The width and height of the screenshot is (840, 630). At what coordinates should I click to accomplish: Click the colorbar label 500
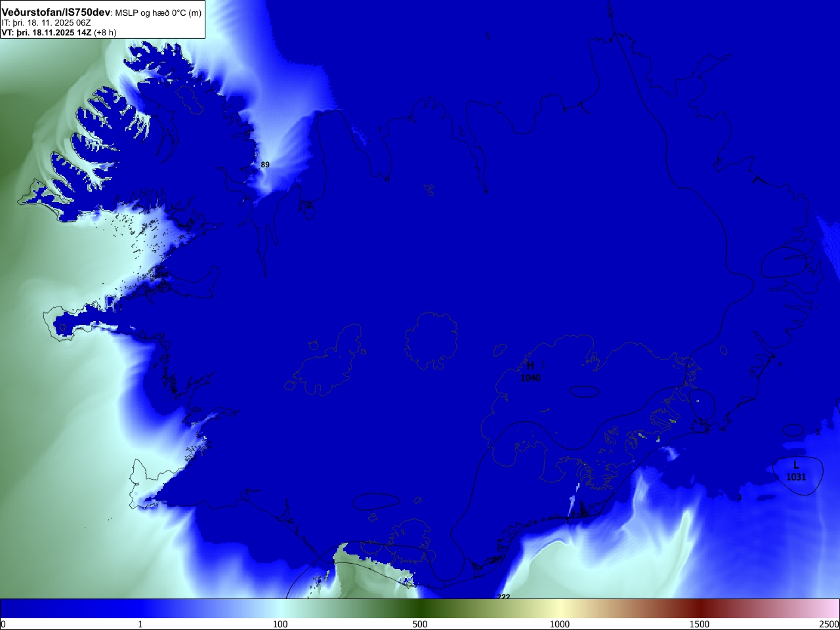coord(420,624)
